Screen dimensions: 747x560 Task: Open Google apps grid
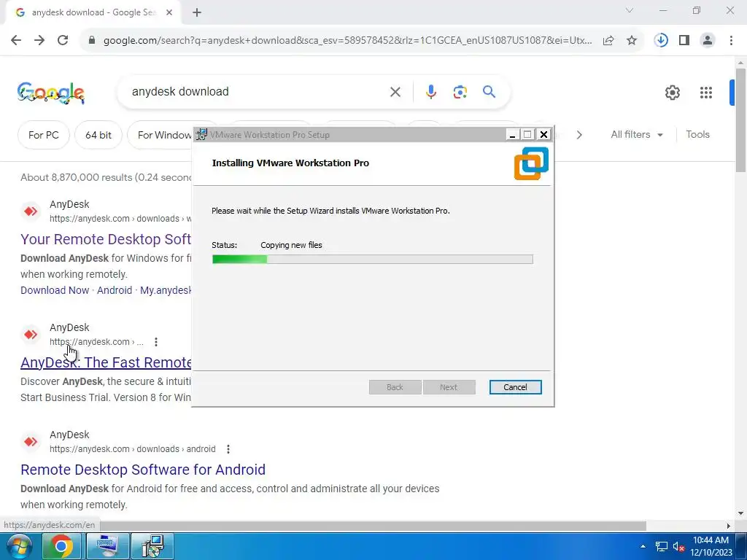pos(705,93)
